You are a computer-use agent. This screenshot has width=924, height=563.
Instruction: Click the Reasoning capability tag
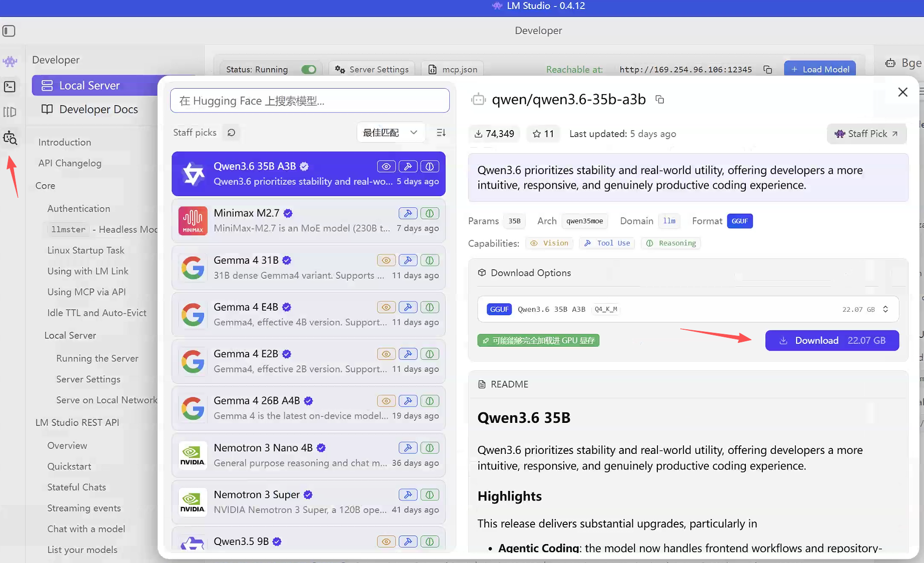pos(671,243)
